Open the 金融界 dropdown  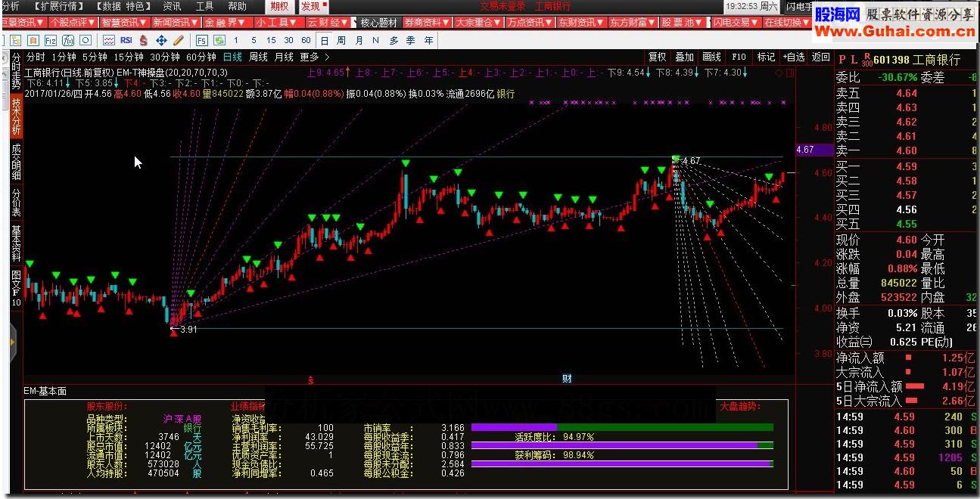[x=226, y=23]
